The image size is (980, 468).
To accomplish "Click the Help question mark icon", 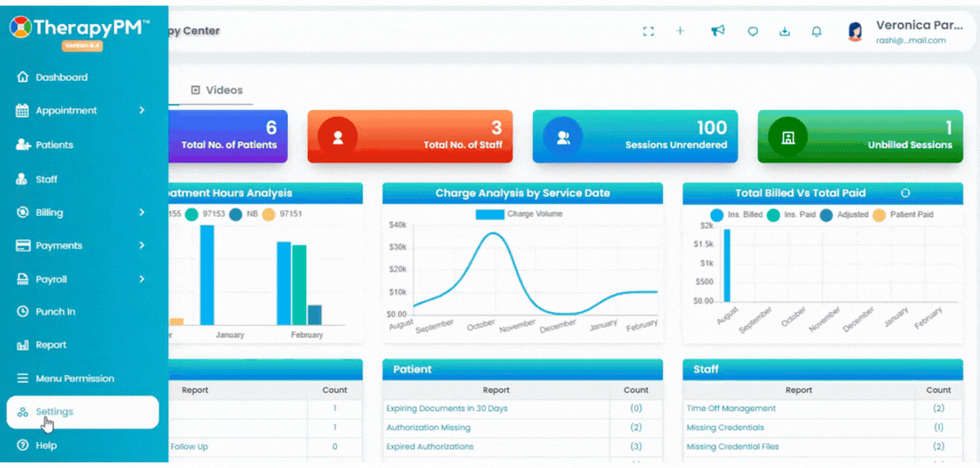I will coord(22,446).
